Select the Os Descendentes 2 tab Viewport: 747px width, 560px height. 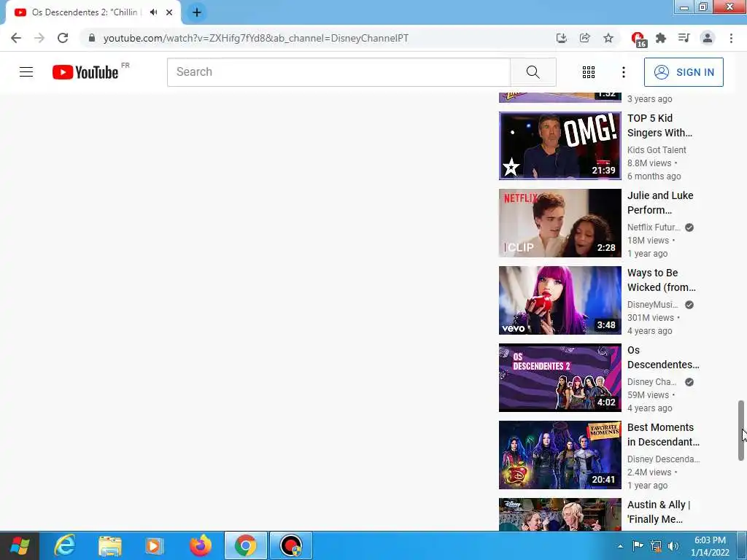pos(85,12)
